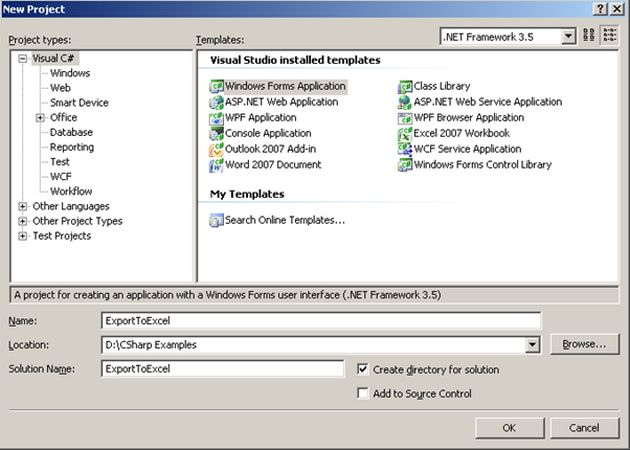The width and height of the screenshot is (630, 450).
Task: Click the 'Search Online Templates...' text
Action: click(285, 220)
